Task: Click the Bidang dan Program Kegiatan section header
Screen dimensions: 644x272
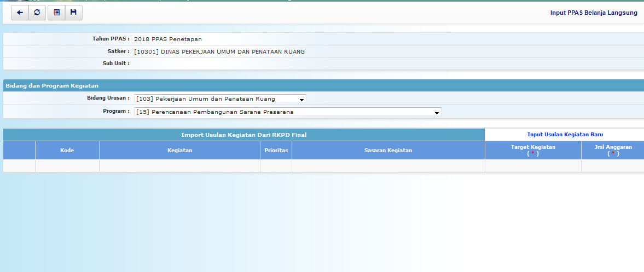Action: (x=51, y=86)
